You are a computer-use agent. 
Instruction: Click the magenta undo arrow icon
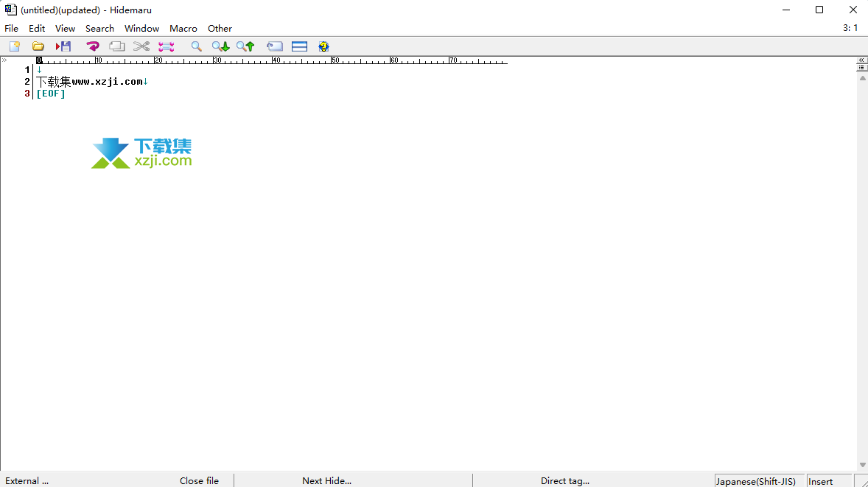point(92,46)
